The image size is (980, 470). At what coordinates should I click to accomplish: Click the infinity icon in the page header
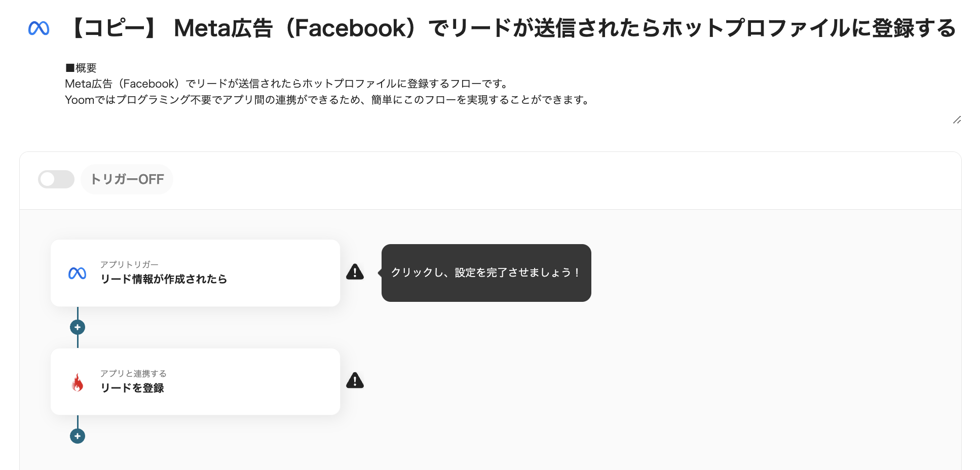point(40,28)
